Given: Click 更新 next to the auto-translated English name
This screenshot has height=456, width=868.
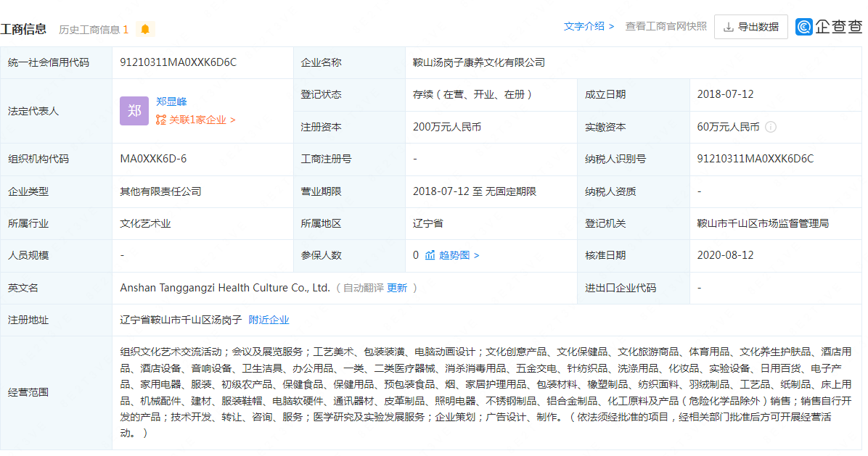Looking at the screenshot, I should (397, 288).
